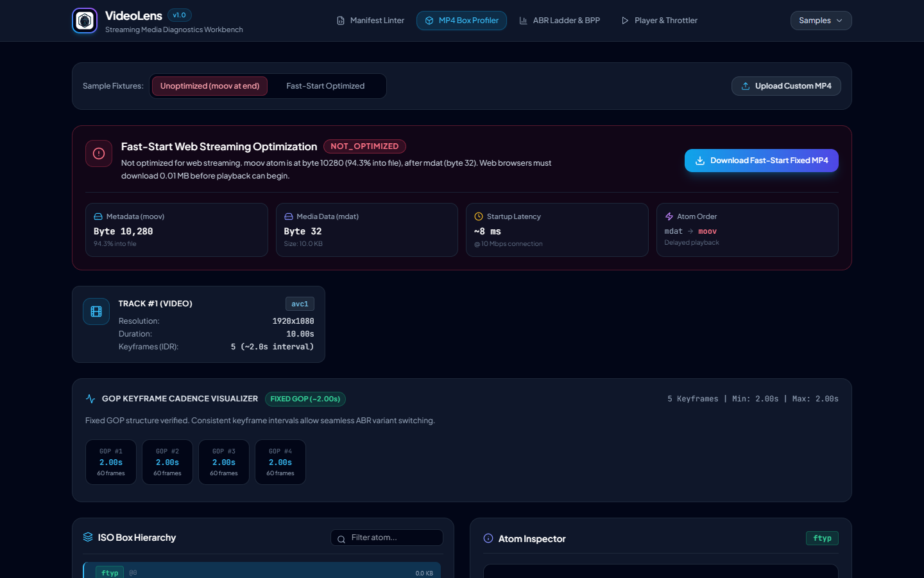Click the Atom Inspector info icon
The image size is (924, 578).
pyautogui.click(x=488, y=538)
